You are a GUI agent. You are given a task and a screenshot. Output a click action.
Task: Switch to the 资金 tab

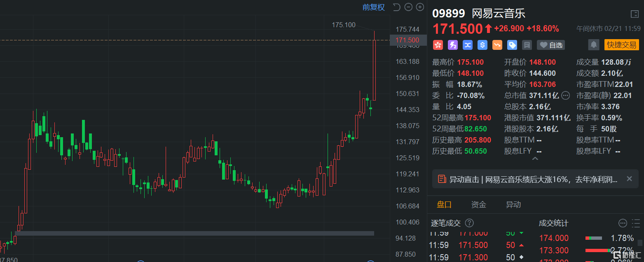(x=479, y=204)
